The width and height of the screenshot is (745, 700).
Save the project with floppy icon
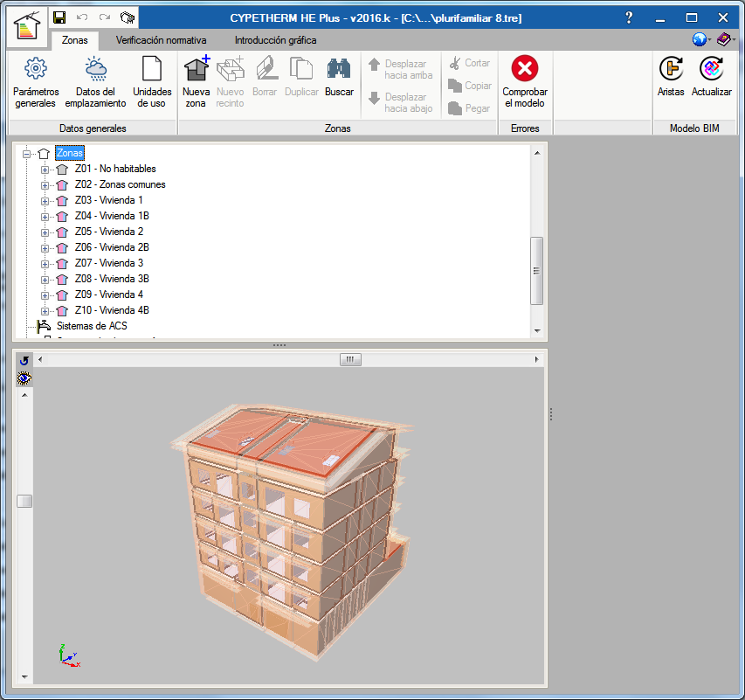coord(59,17)
